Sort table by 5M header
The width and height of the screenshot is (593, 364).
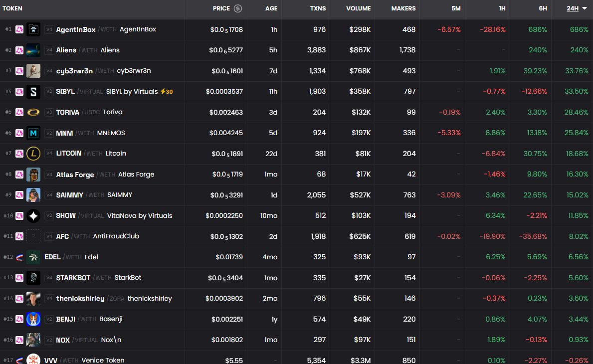456,8
